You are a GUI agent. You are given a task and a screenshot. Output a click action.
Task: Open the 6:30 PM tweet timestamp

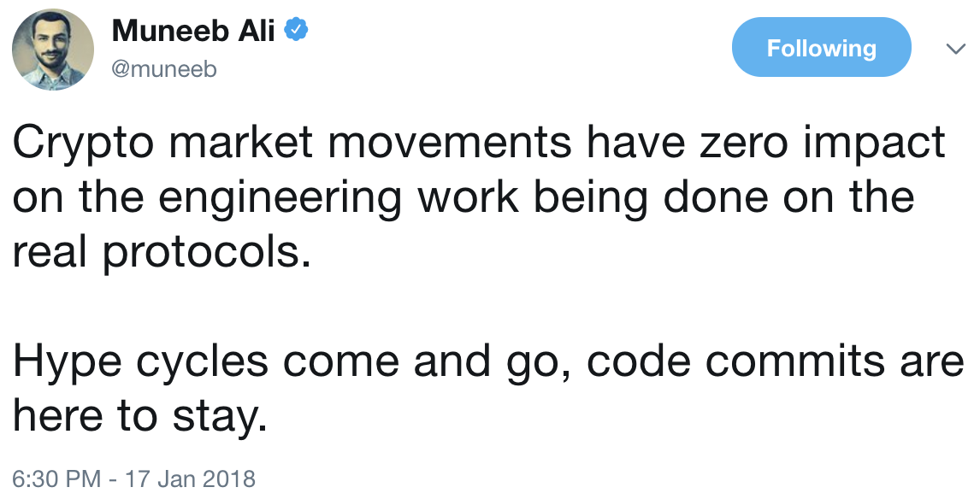[56, 478]
